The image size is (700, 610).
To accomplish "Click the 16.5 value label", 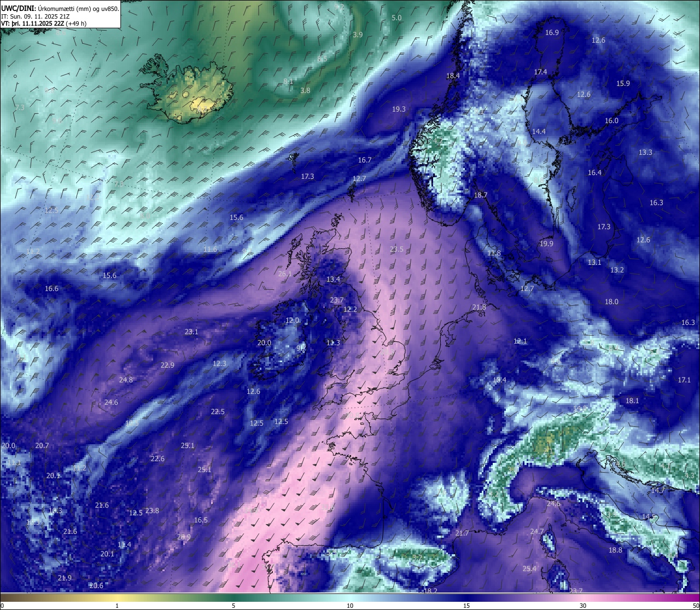I will point(201,520).
